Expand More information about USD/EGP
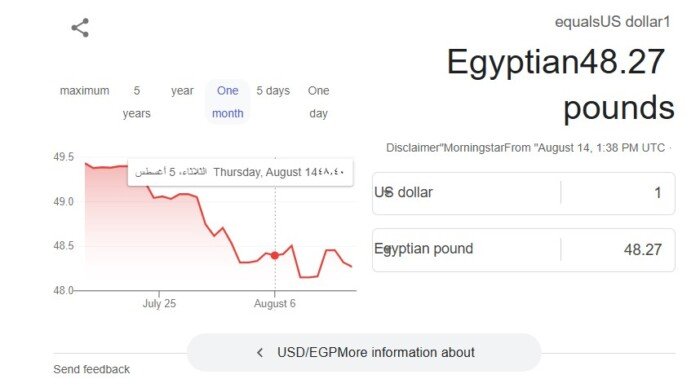The image size is (700, 392). click(x=364, y=352)
